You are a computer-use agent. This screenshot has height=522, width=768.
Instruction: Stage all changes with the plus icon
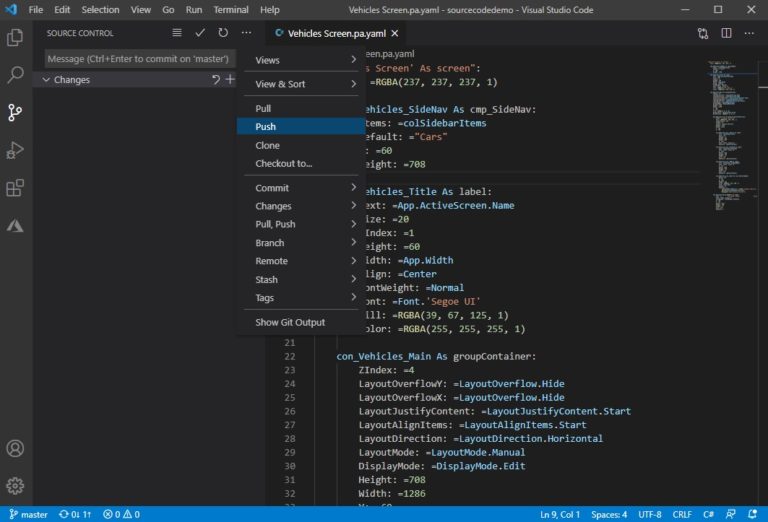(230, 79)
